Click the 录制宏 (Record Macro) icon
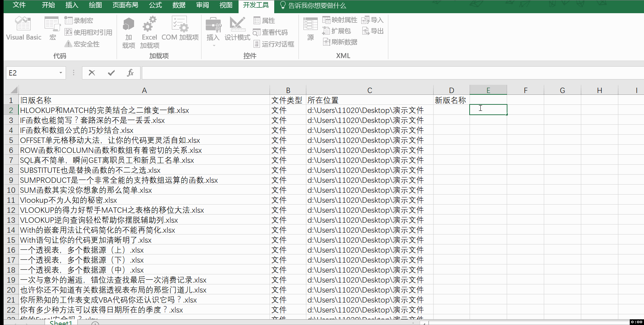The width and height of the screenshot is (644, 325). [68, 20]
